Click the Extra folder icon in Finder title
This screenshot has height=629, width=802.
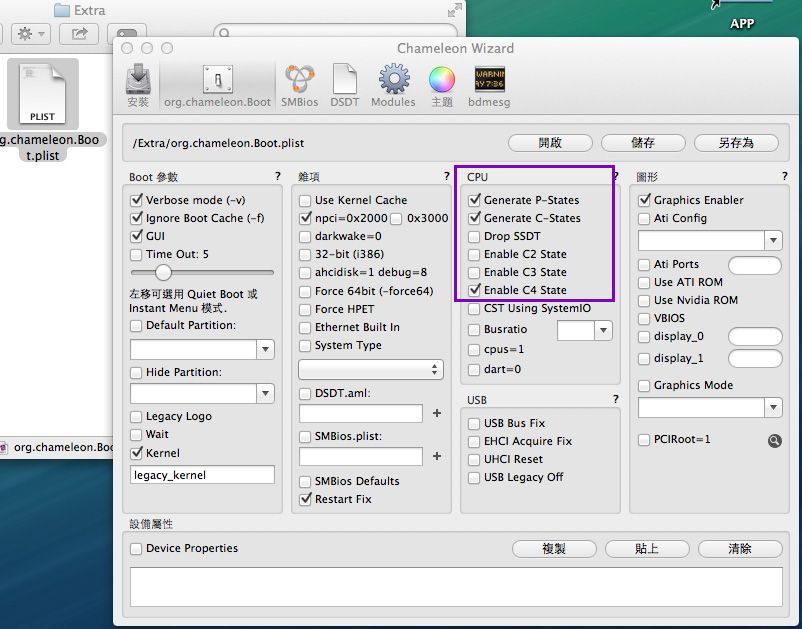61,10
